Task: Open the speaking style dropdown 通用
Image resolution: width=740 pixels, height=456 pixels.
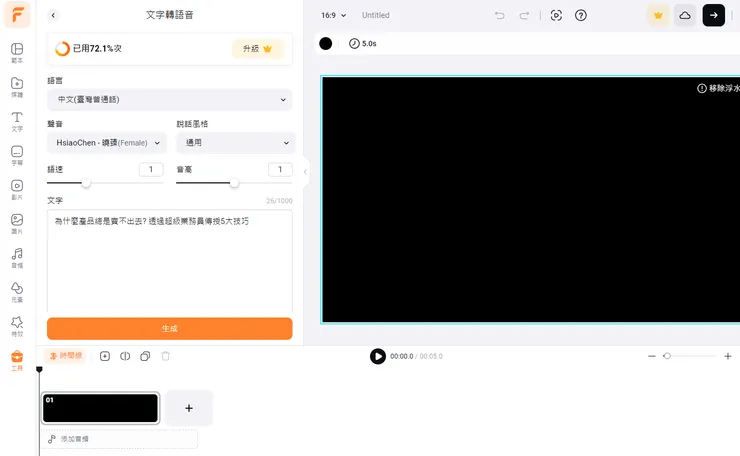Action: (235, 143)
